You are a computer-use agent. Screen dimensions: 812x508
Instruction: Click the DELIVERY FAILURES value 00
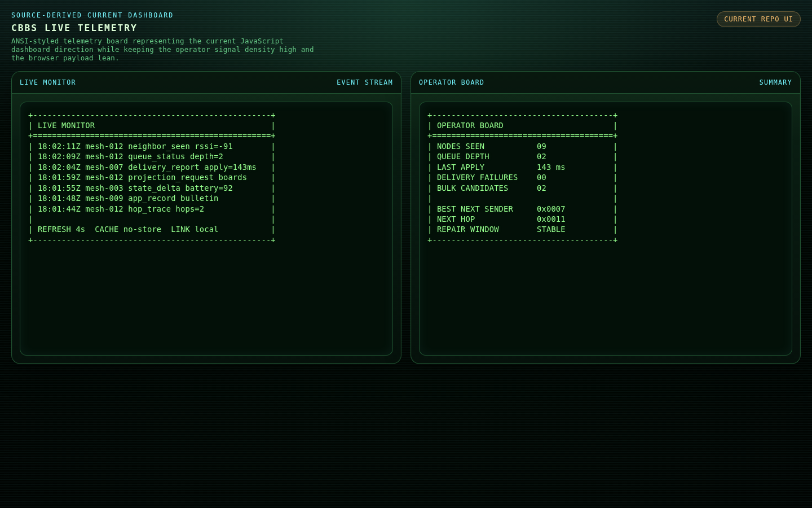(x=541, y=177)
